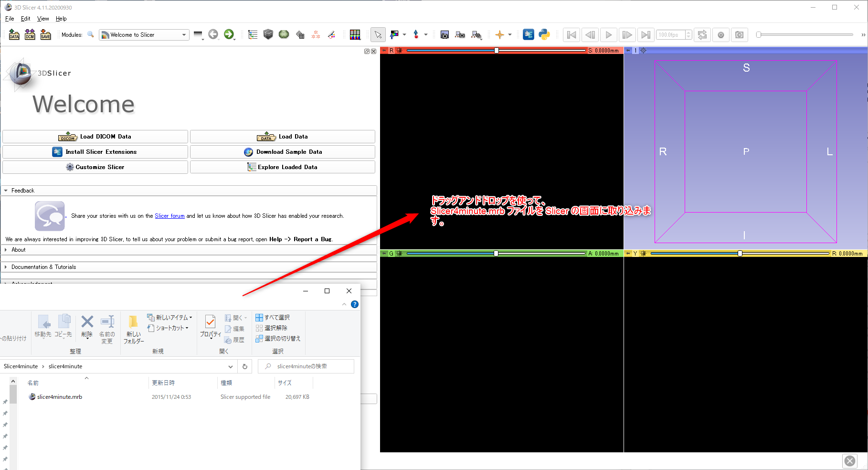Toggle 3D view controller pin icon
This screenshot has height=470, width=868.
pyautogui.click(x=628, y=50)
